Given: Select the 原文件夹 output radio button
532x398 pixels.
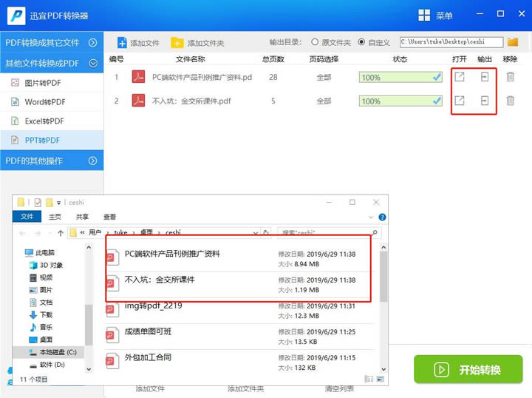Looking at the screenshot, I should tap(315, 41).
